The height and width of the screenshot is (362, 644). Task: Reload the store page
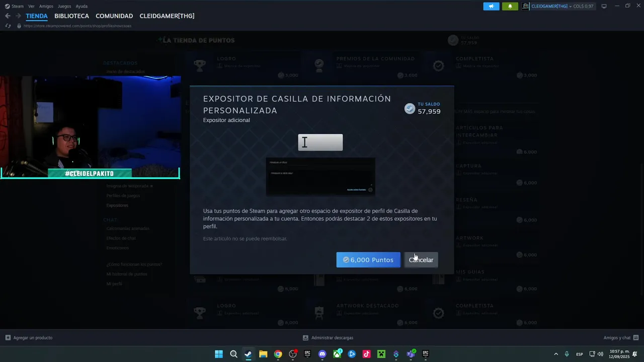8,26
